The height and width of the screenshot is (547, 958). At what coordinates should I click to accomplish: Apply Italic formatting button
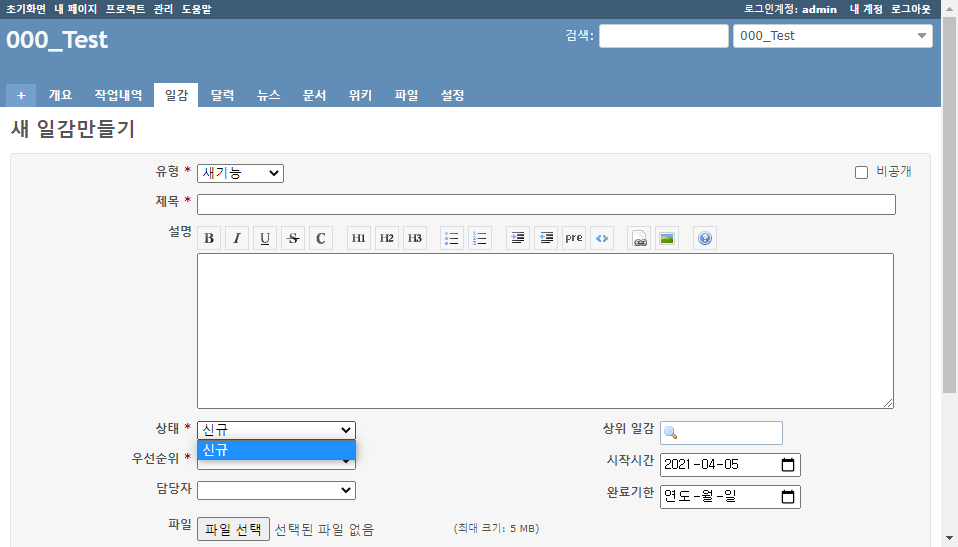point(237,238)
